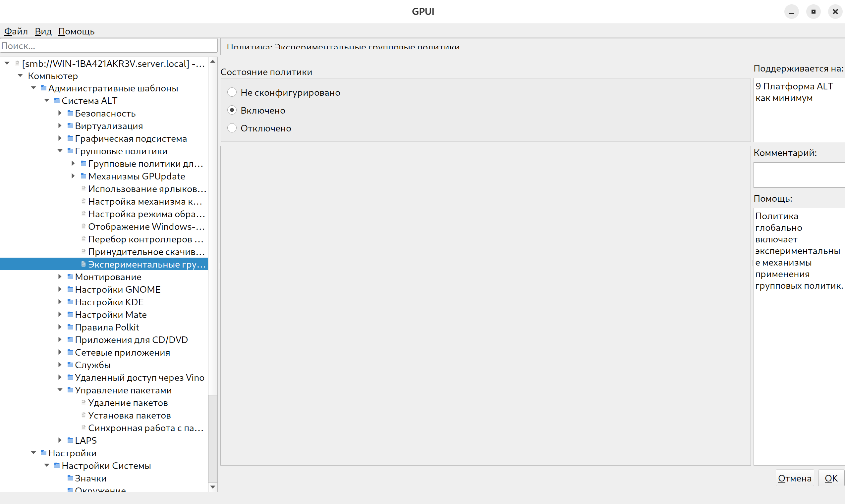Click the Настройки KDE folder icon
The image size is (845, 504).
(x=70, y=302)
